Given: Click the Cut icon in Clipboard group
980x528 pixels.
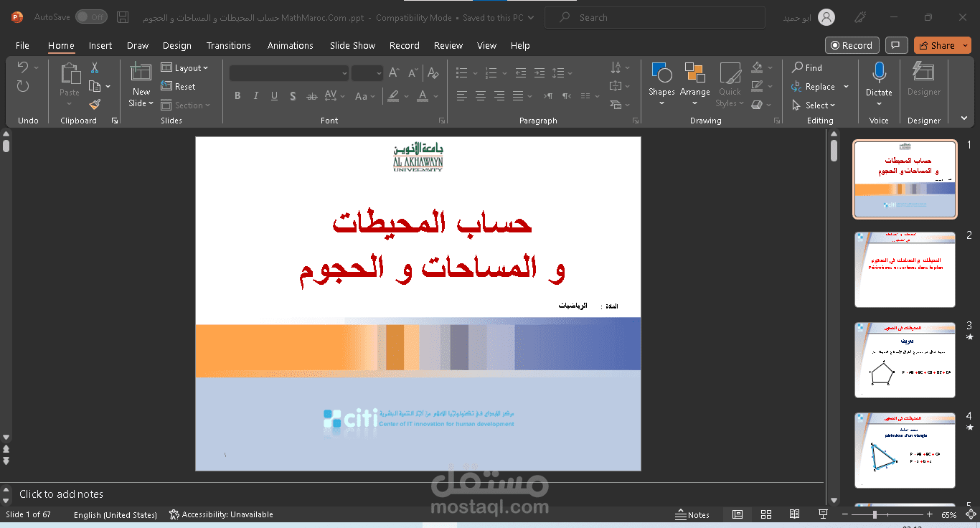Looking at the screenshot, I should 94,67.
